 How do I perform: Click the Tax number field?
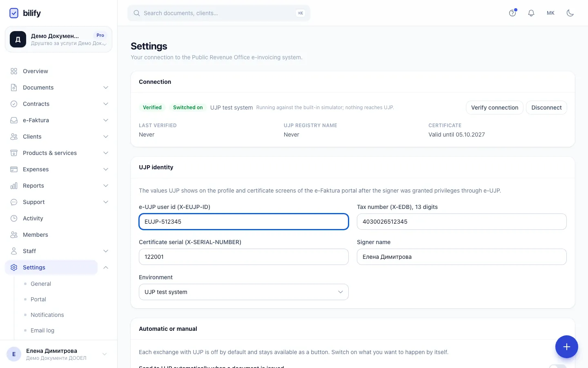pyautogui.click(x=462, y=222)
